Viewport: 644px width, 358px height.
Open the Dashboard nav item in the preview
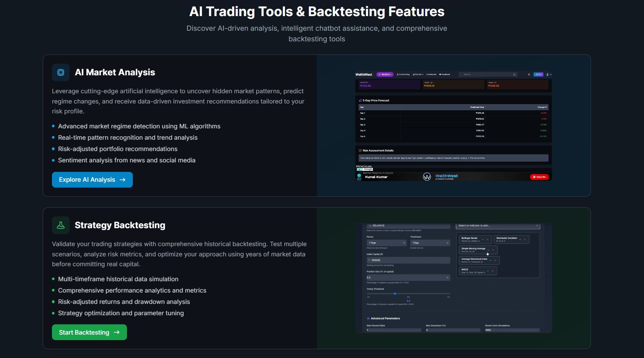tap(431, 75)
